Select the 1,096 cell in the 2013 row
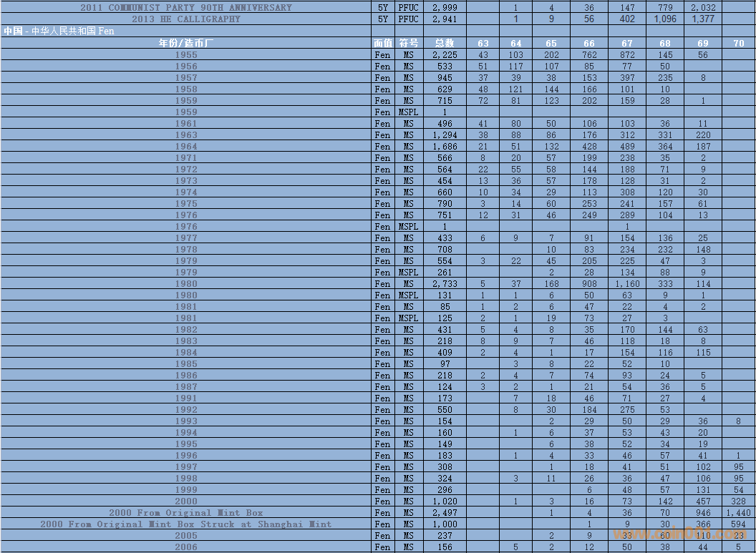The image size is (756, 553). 665,19
